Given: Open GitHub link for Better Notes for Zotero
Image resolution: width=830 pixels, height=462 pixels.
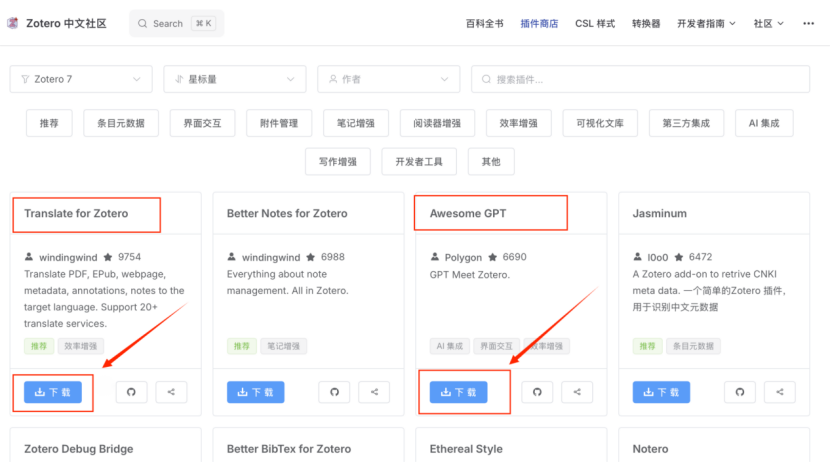Looking at the screenshot, I should coord(334,392).
